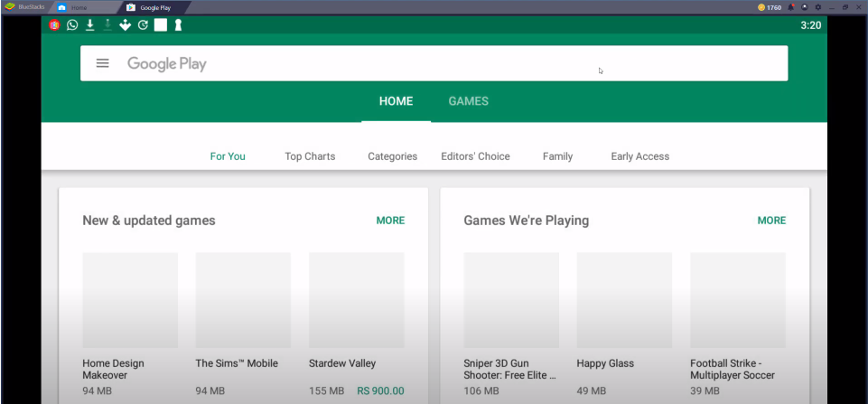Screen dimensions: 868x404
Task: Click MORE for New & updated games
Action: (390, 221)
